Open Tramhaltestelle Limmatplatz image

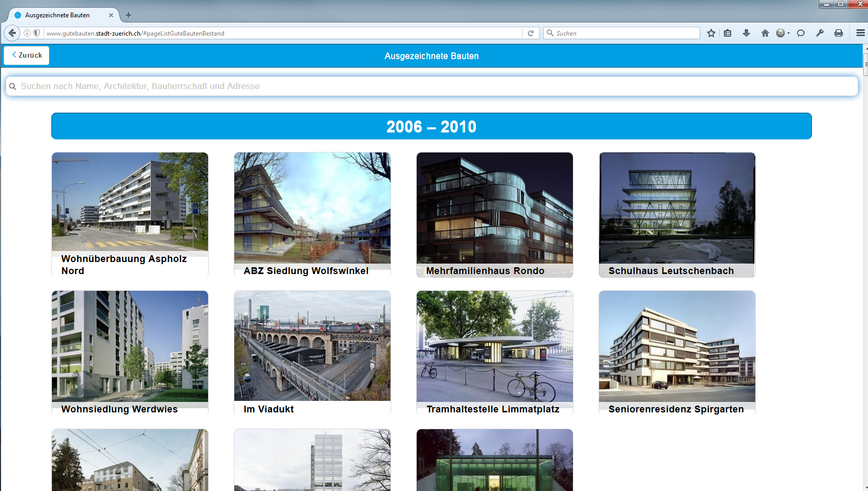click(x=495, y=346)
